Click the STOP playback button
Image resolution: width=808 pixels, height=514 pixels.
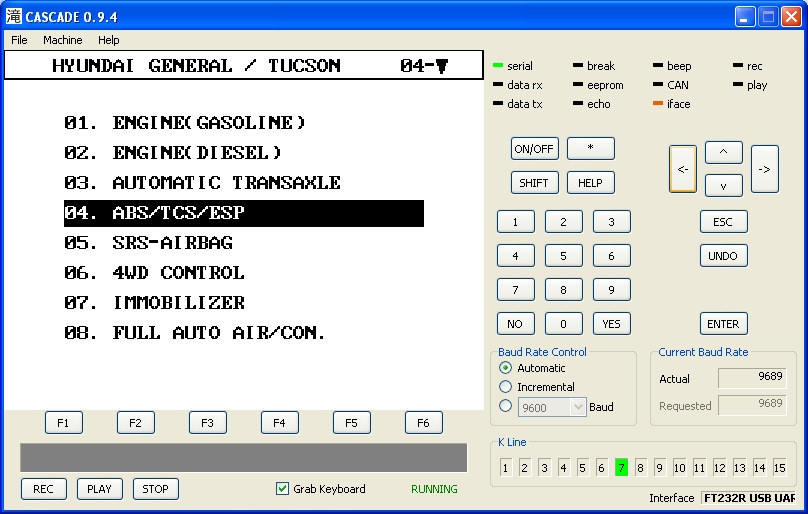tap(156, 489)
